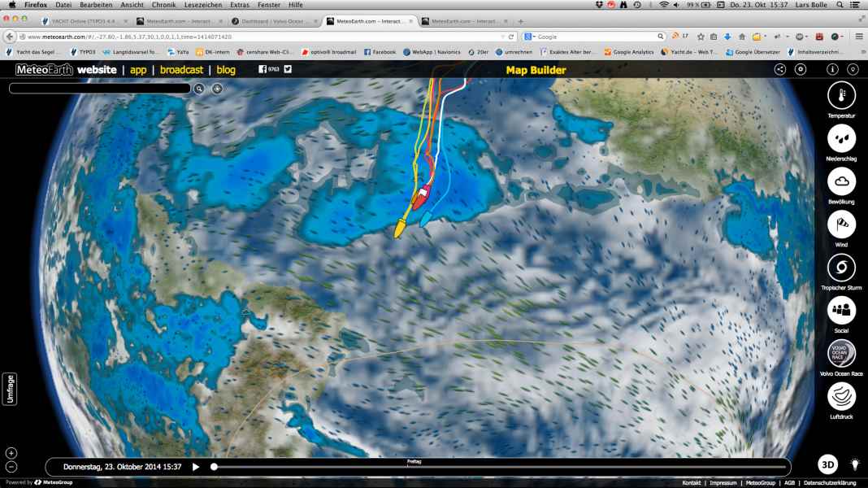Click the Freitag marker on timeline
868x488 pixels.
414,461
